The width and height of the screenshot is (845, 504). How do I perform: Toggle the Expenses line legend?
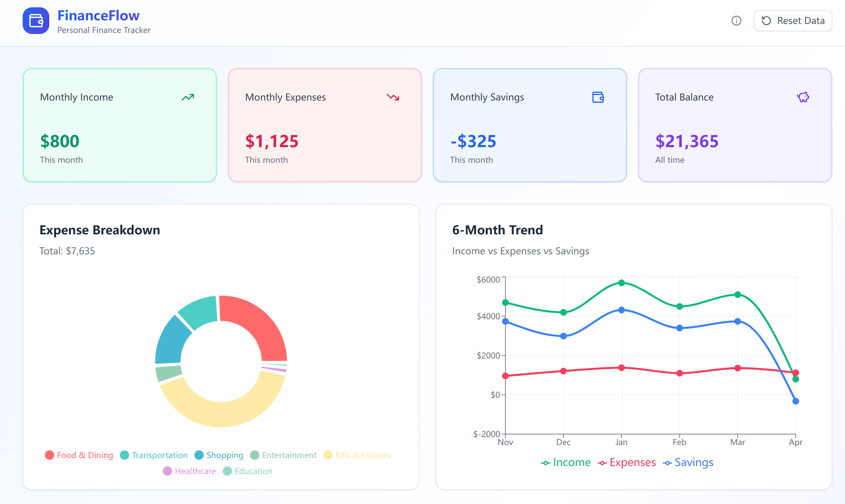(627, 463)
